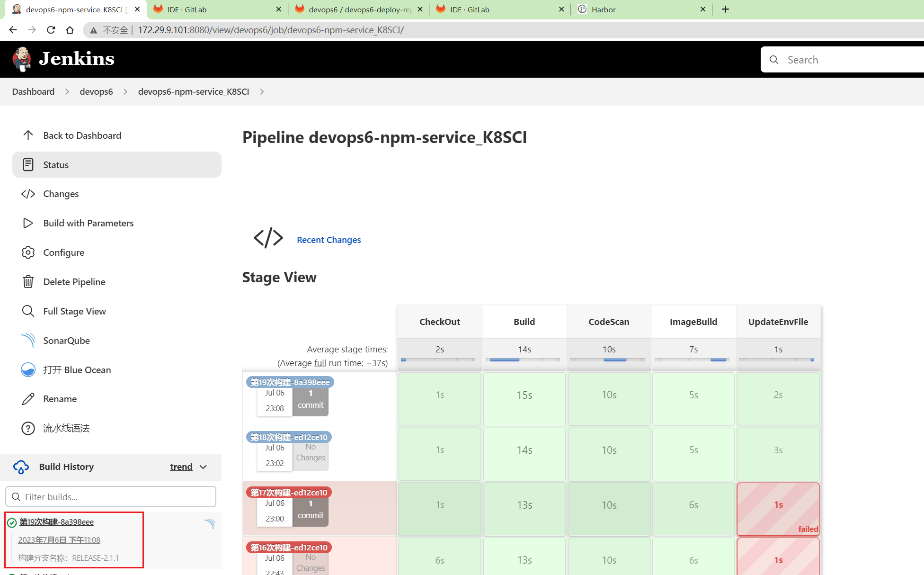Click the Build History cloud icon
Viewport: 924px width, 575px height.
[x=21, y=467]
